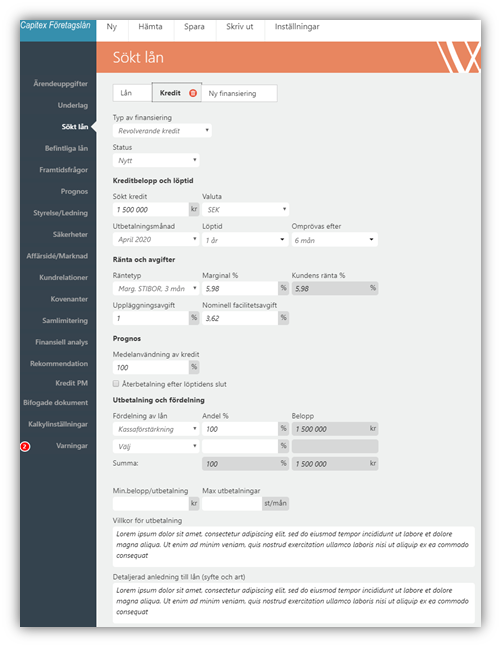This screenshot has height=647, width=501.
Task: Open the Valuta dropdown showing SEK
Action: coord(246,210)
